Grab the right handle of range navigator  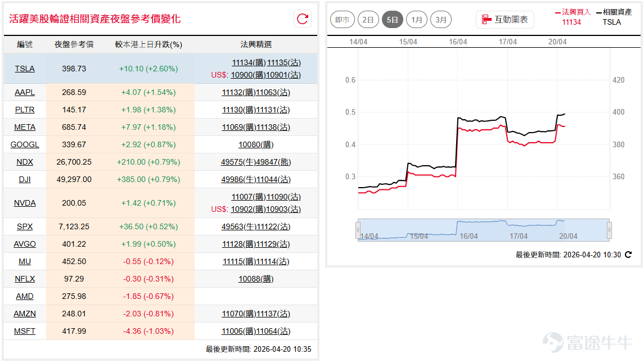(609, 230)
